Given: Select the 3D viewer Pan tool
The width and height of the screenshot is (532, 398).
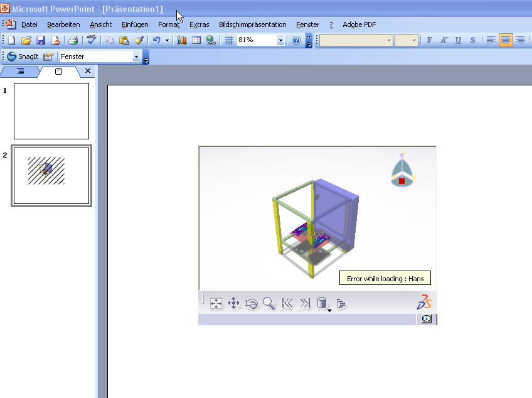Looking at the screenshot, I should [233, 303].
